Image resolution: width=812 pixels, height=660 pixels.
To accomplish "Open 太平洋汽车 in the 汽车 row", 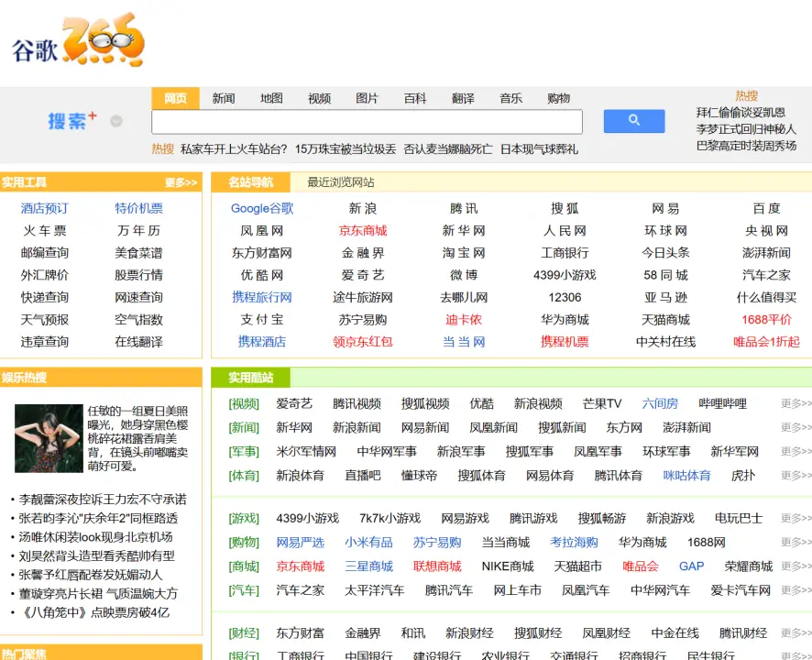I will [375, 590].
